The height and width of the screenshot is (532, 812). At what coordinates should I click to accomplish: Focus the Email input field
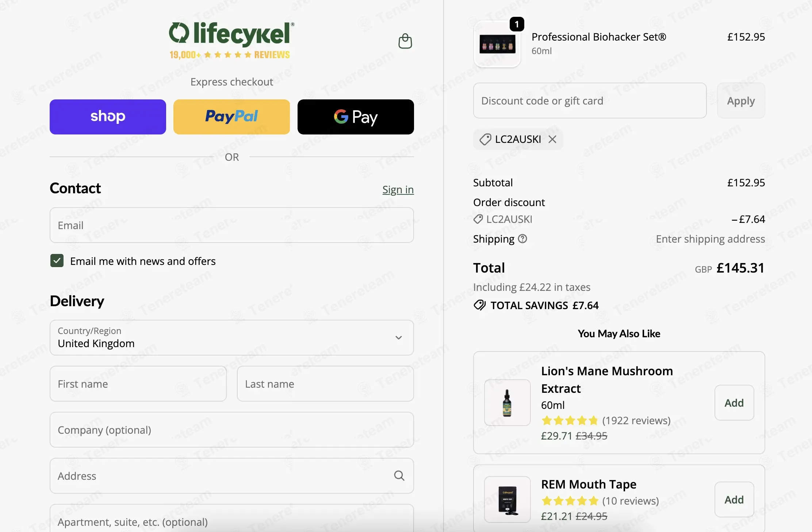(232, 225)
